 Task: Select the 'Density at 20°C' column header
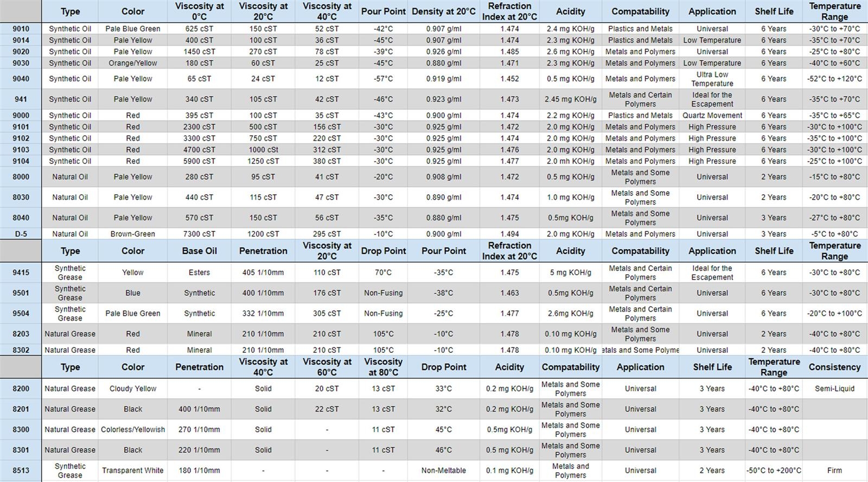point(443,11)
